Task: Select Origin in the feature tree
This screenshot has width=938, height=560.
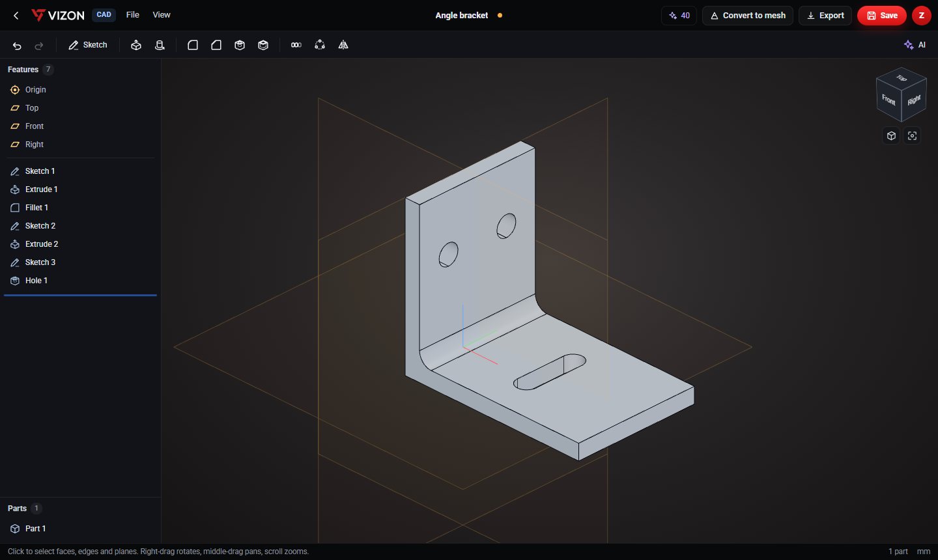Action: coord(80,90)
